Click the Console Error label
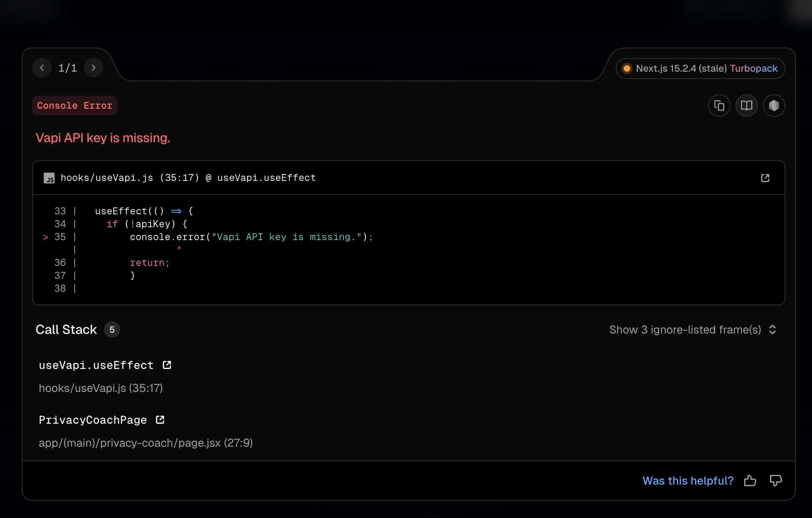Image resolution: width=812 pixels, height=518 pixels. [x=75, y=106]
